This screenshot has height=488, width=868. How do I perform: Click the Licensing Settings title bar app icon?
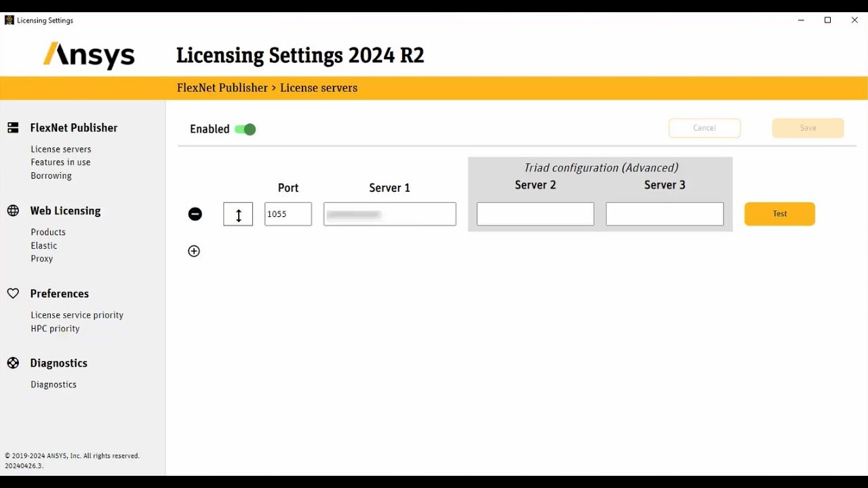(9, 20)
